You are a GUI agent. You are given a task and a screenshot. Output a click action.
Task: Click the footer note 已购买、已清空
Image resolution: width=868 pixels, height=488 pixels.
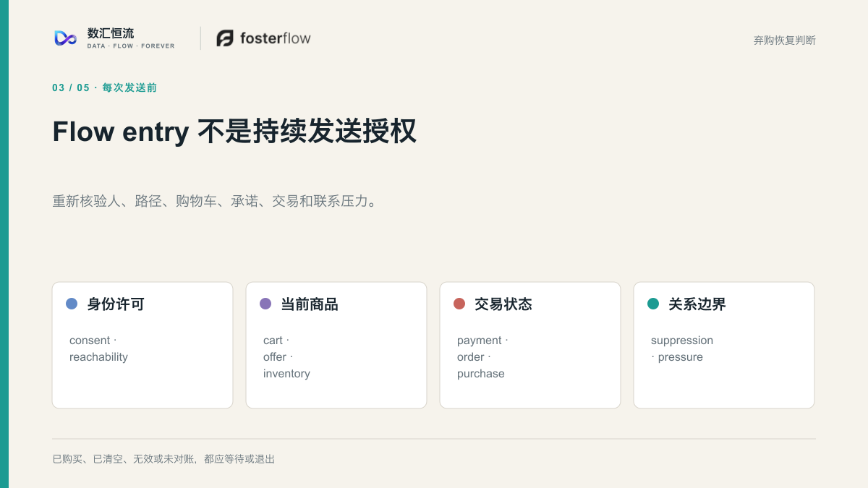coord(163,459)
